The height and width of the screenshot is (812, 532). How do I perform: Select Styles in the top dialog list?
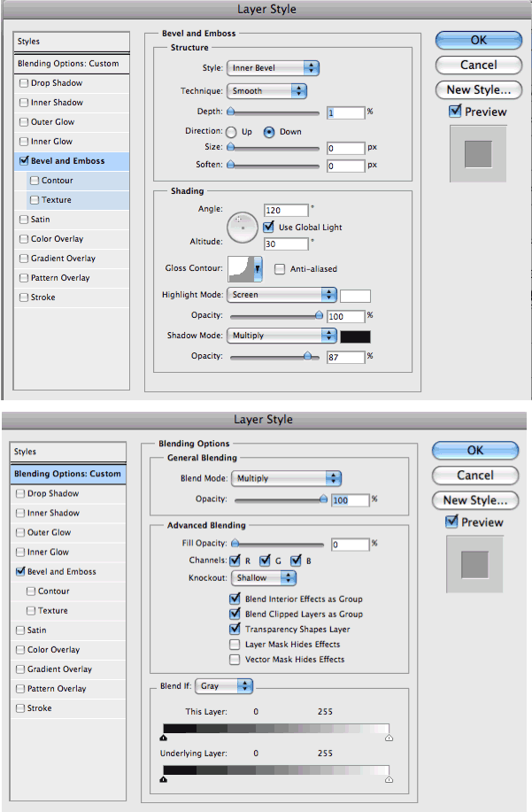click(x=72, y=42)
